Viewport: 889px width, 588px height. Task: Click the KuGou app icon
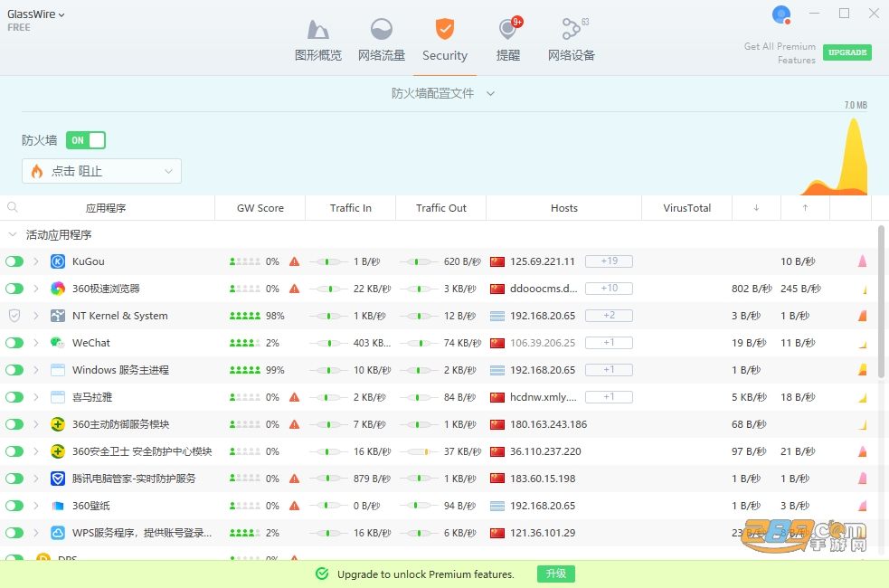point(58,261)
